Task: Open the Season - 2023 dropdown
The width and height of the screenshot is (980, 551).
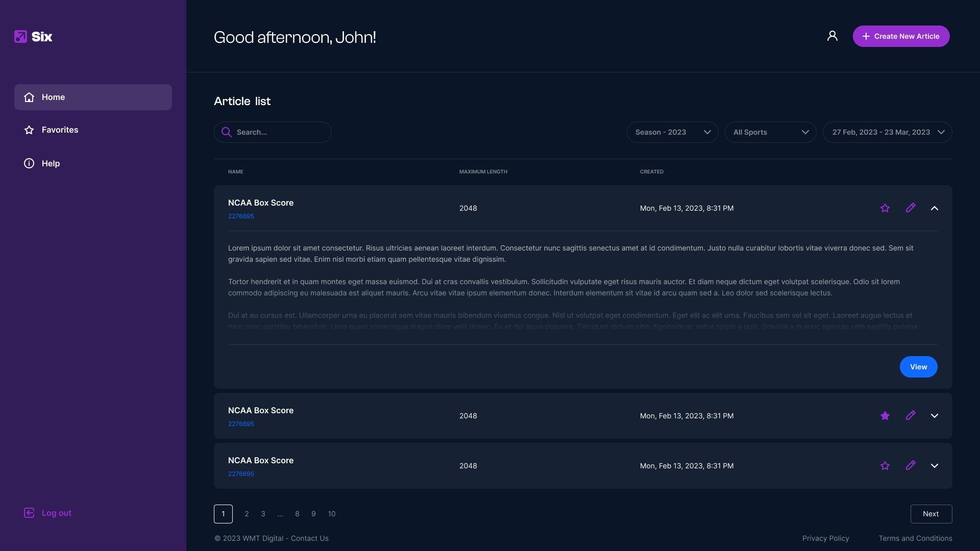Action: (672, 132)
